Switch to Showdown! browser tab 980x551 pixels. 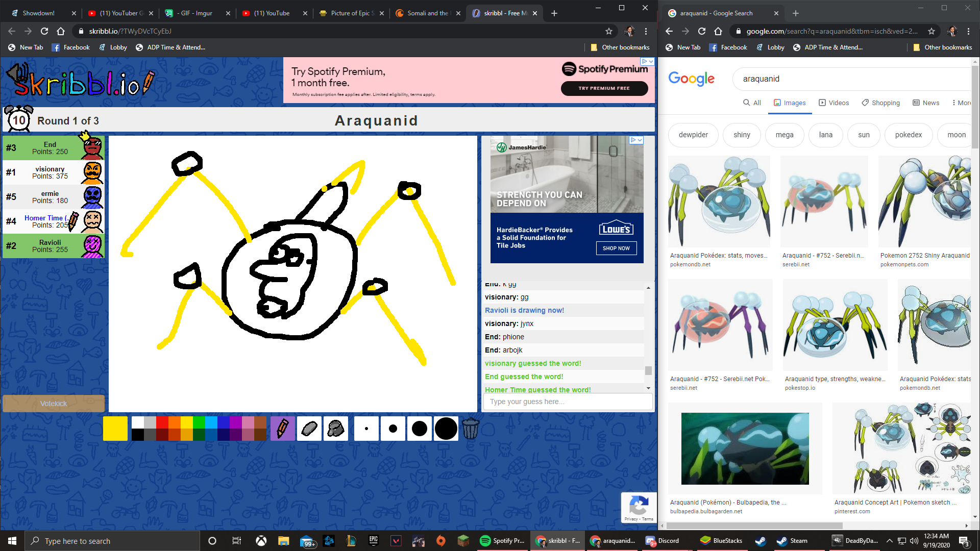(43, 13)
